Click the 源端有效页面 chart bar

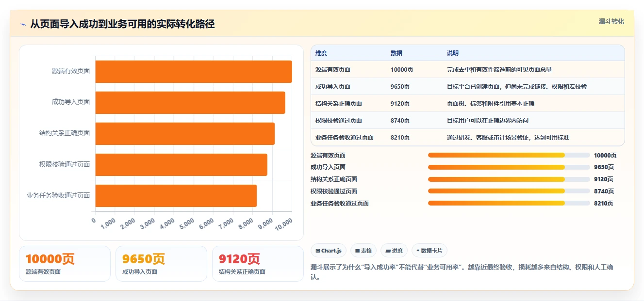[x=194, y=71]
